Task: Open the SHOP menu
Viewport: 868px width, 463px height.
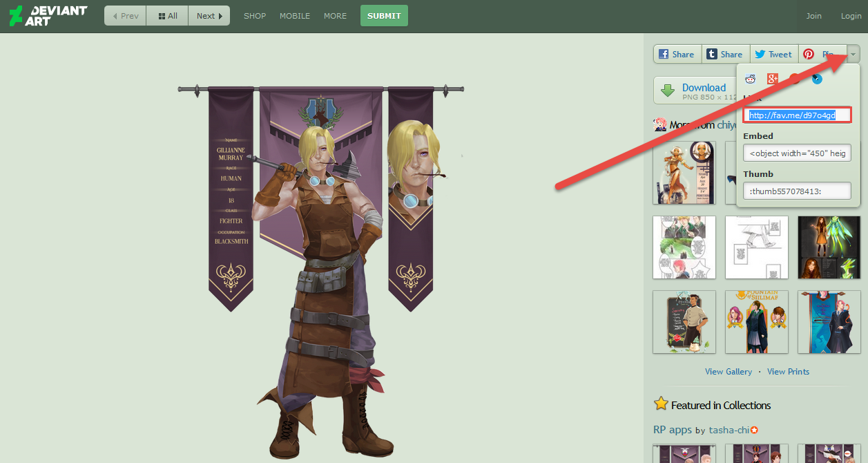Action: tap(255, 16)
